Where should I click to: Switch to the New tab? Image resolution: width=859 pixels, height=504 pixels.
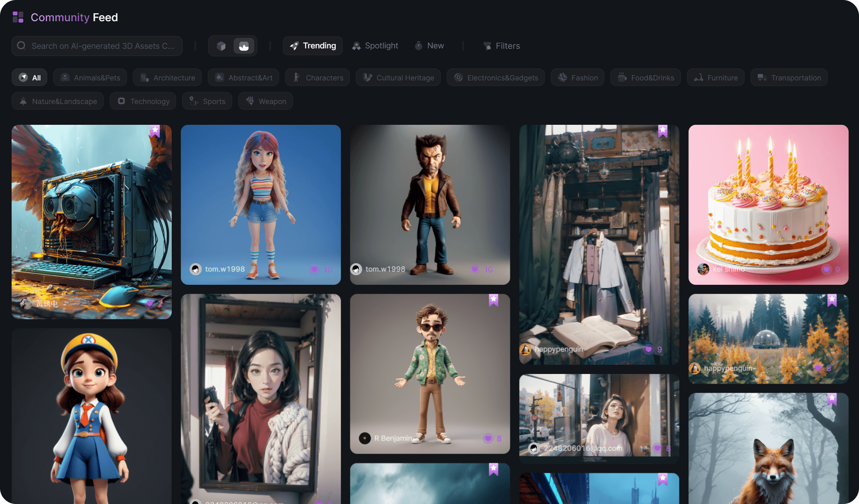[429, 46]
